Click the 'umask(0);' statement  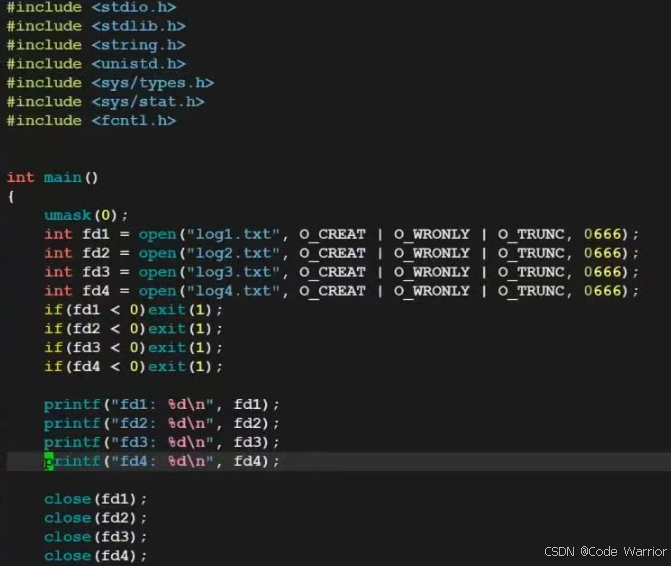[x=86, y=215]
